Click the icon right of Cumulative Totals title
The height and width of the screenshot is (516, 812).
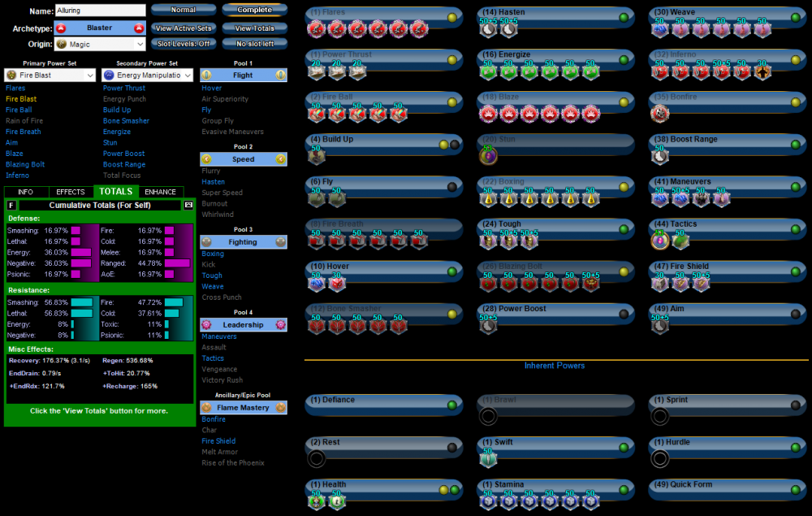[188, 206]
